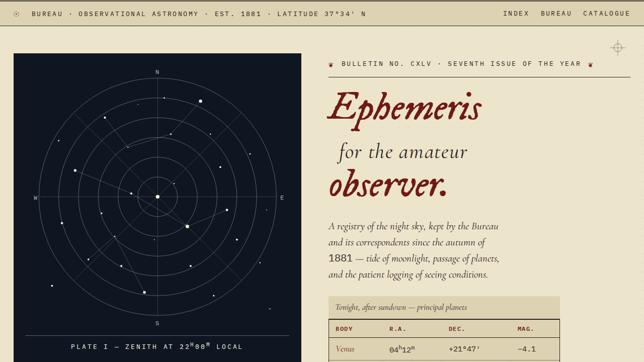Click the 'observer.' heading word
The width and height of the screenshot is (644, 362).
tap(388, 184)
